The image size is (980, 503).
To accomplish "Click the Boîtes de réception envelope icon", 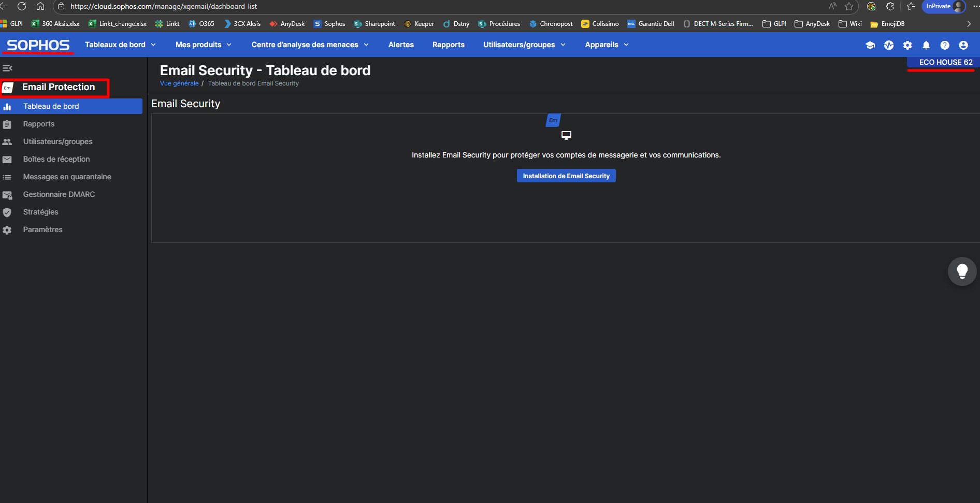I will (7, 160).
